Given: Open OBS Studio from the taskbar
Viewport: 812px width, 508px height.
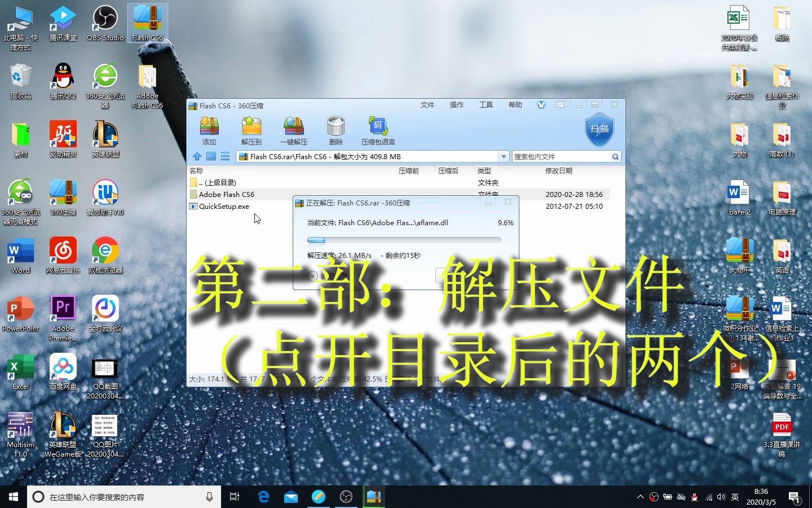Looking at the screenshot, I should point(346,497).
